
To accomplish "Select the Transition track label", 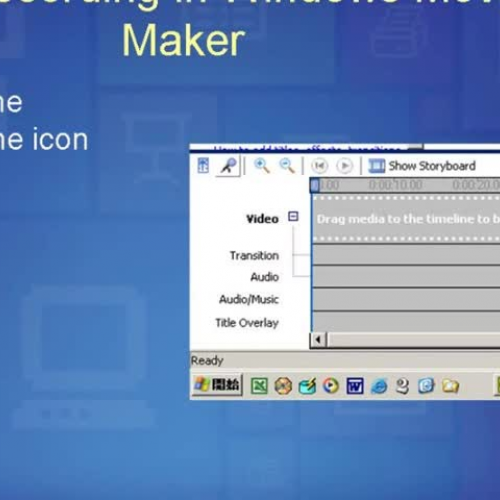I will pyautogui.click(x=254, y=256).
